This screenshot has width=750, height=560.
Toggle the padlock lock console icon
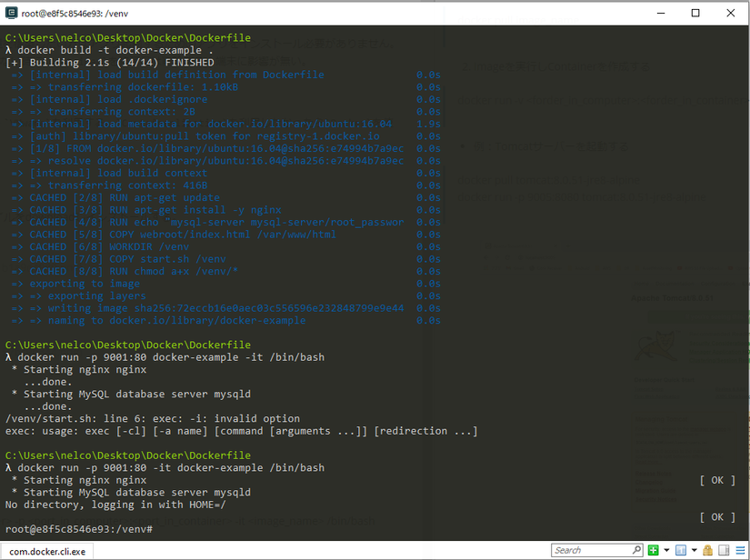pos(708,550)
